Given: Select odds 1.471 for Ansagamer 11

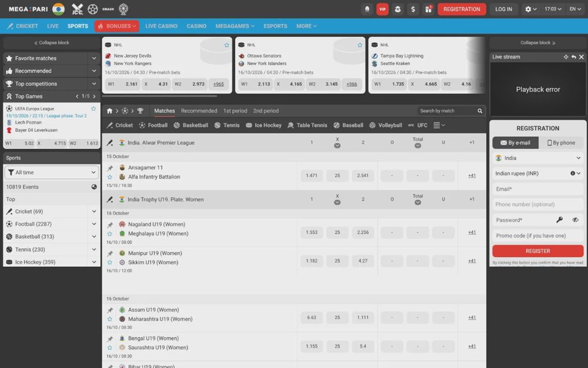Looking at the screenshot, I should [x=311, y=175].
